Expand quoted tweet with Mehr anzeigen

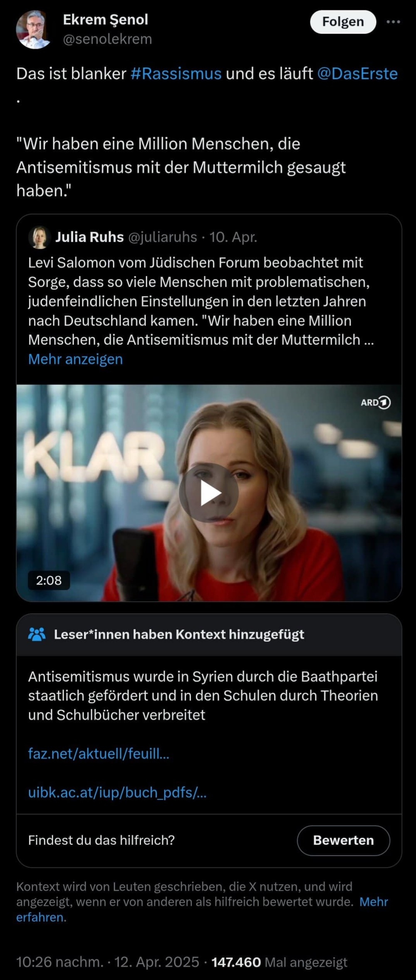click(x=75, y=359)
